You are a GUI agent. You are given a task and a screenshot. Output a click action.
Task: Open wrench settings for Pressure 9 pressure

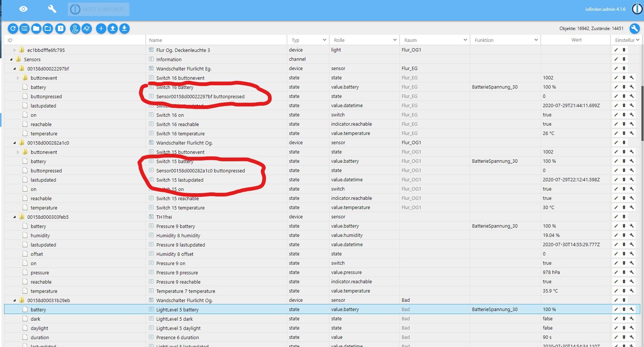tap(632, 272)
